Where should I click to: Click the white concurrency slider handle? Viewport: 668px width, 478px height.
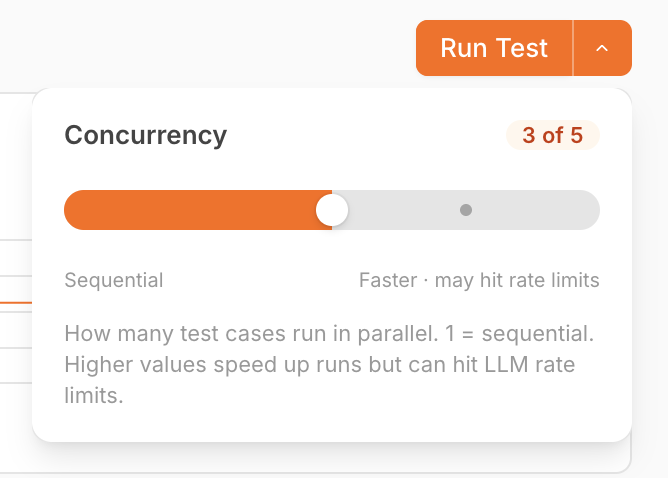coord(332,210)
